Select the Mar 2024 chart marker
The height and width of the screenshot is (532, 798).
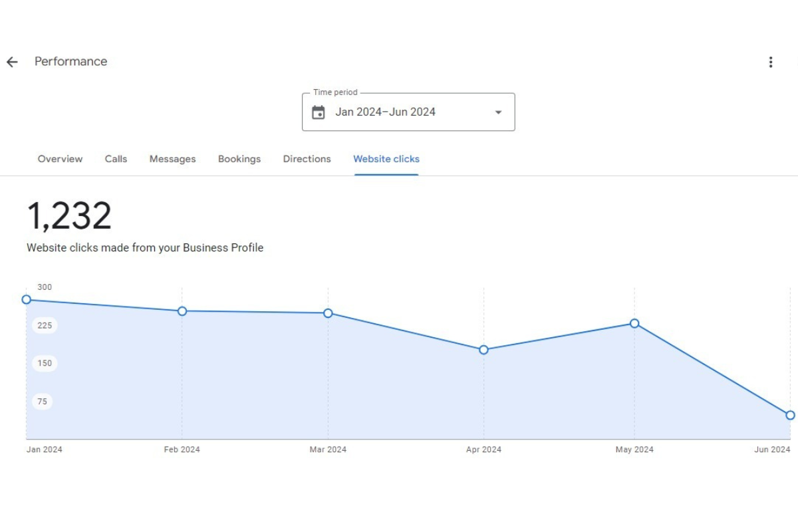328,313
